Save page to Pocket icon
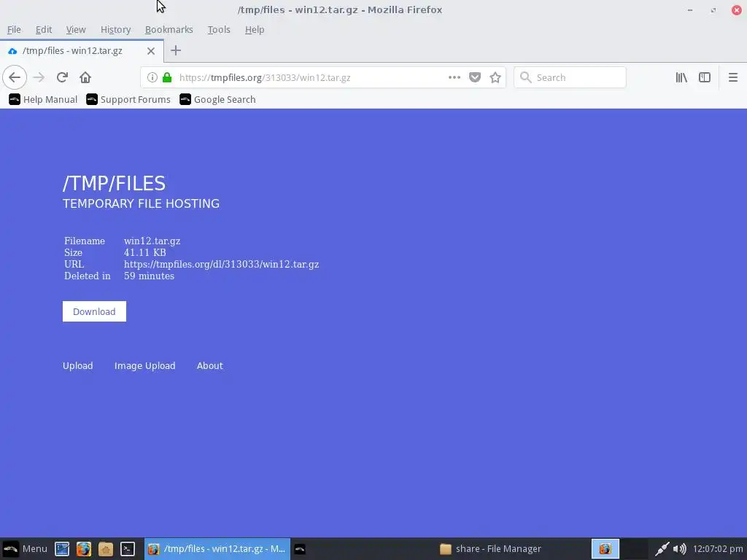Screen dimensions: 747x560 coord(475,77)
